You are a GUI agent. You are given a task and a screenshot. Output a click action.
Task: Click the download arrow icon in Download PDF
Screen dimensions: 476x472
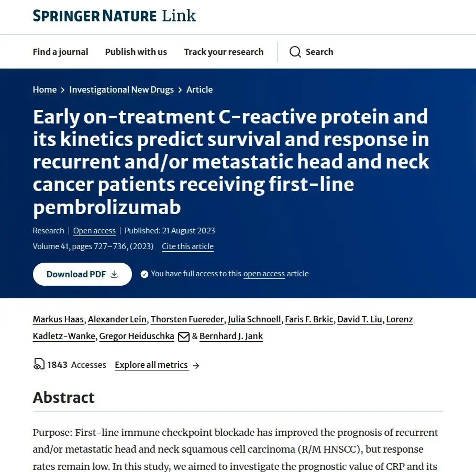pyautogui.click(x=114, y=274)
